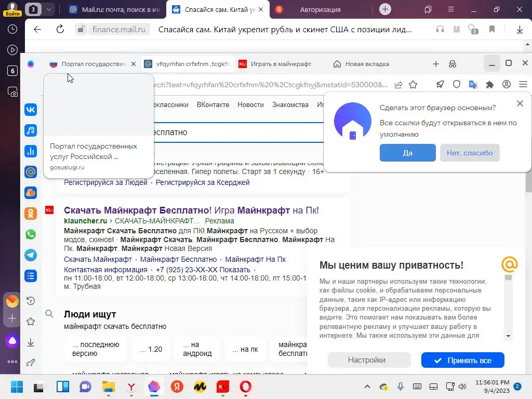The image size is (532, 399).
Task: Open downloads arrow in Atom sidebar
Action: [31, 342]
